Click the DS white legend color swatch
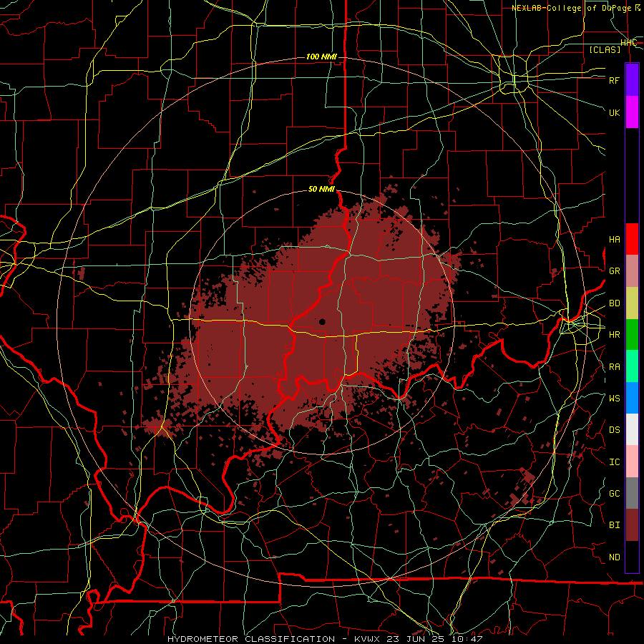Viewport: 644px width, 644px height. pos(632,429)
